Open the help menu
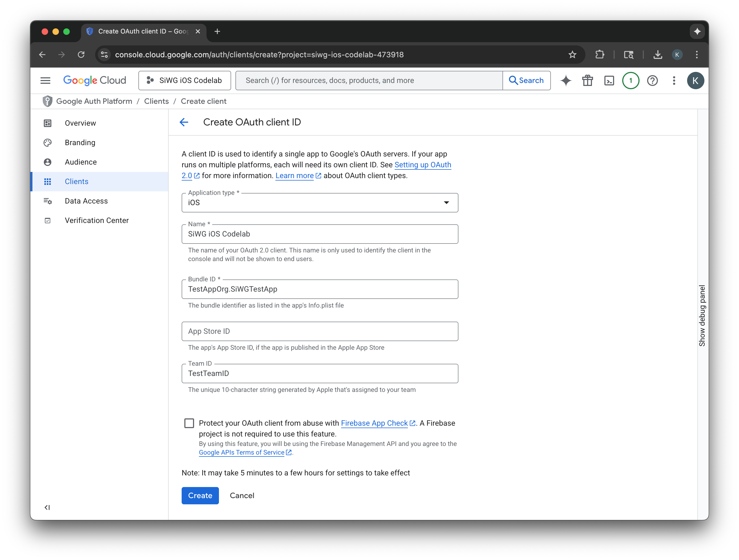The width and height of the screenshot is (739, 560). 652,80
